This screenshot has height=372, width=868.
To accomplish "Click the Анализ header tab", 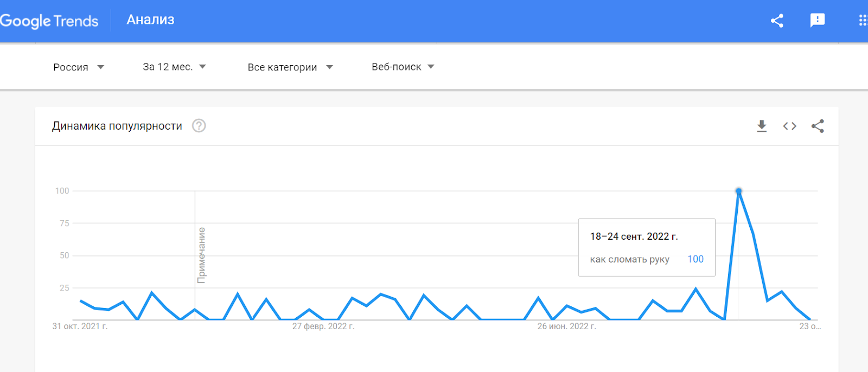I will click(150, 20).
